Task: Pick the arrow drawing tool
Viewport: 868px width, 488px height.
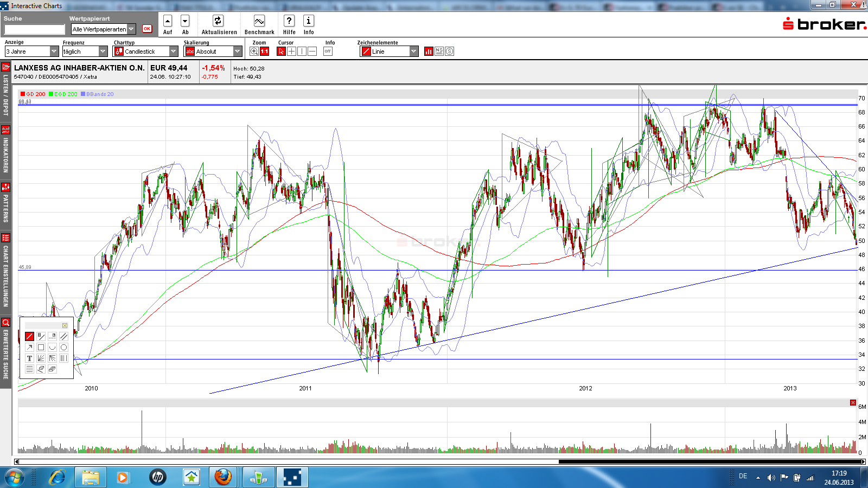Action: [x=29, y=347]
